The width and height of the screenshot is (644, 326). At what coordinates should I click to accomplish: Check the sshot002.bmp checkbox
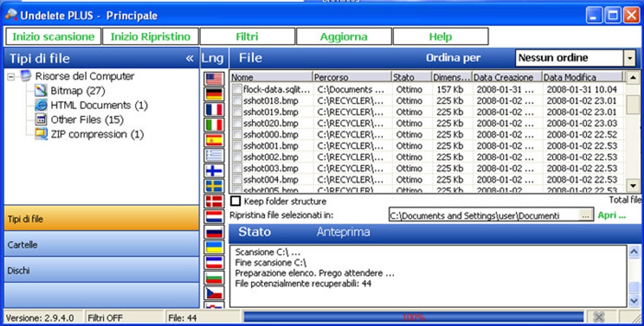237,157
